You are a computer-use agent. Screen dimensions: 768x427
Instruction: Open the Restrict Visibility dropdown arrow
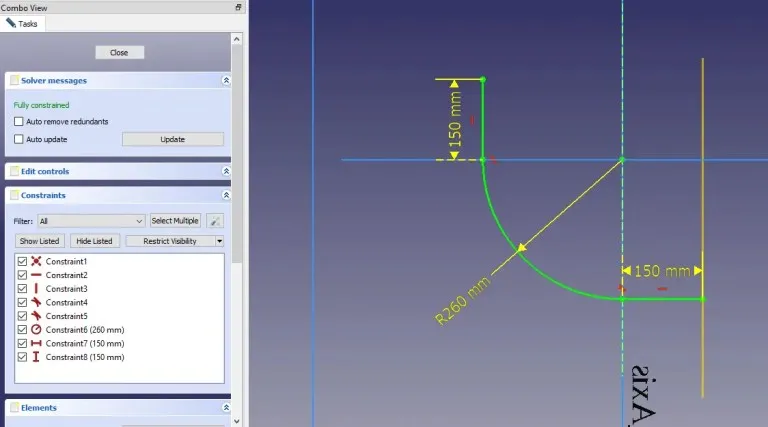219,241
